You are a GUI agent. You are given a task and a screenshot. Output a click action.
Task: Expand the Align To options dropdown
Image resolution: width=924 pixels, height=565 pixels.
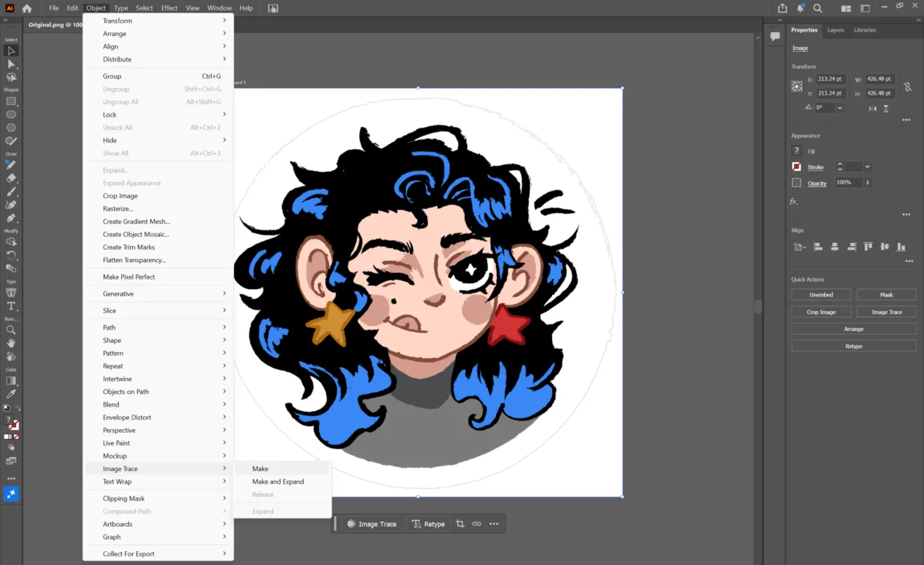(x=801, y=247)
